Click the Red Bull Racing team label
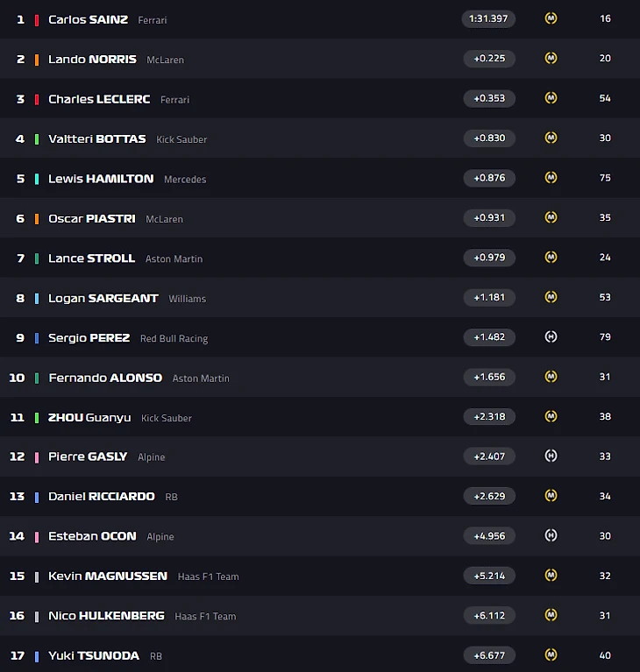The height and width of the screenshot is (672, 640). (x=174, y=338)
